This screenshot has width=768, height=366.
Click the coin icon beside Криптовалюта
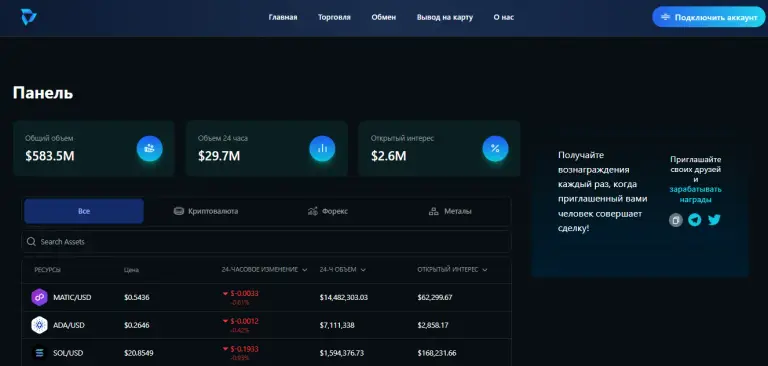click(x=179, y=211)
